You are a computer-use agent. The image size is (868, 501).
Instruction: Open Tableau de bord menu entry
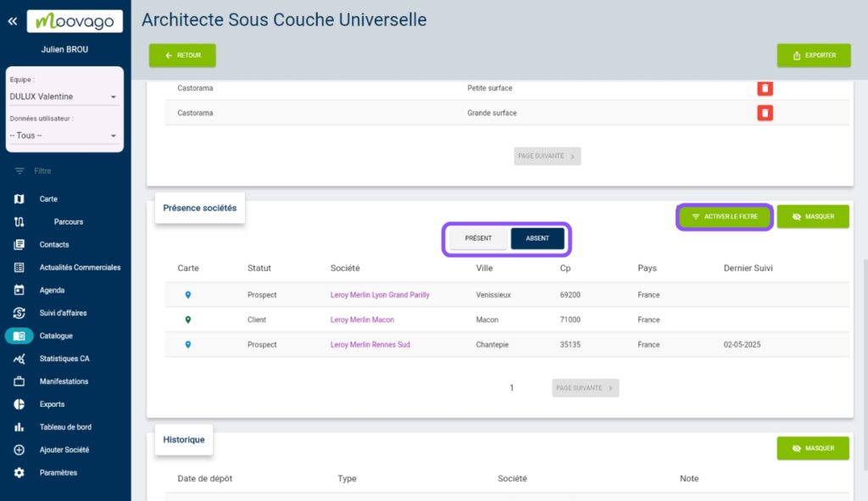pyautogui.click(x=65, y=426)
